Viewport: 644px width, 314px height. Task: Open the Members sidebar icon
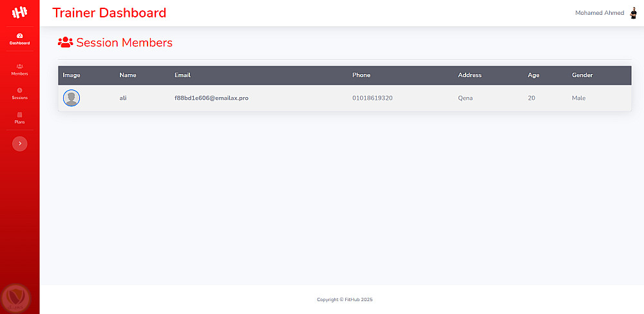click(20, 66)
